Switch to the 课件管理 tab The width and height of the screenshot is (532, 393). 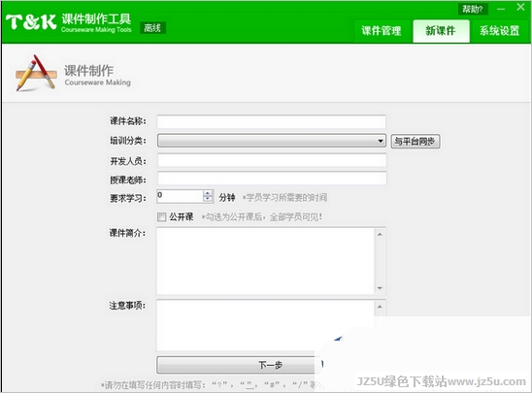pyautogui.click(x=382, y=31)
